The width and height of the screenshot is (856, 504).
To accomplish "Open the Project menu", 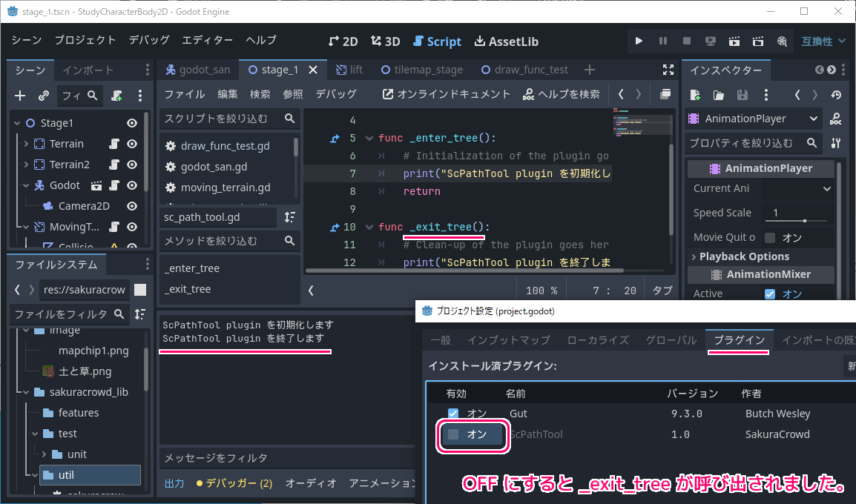I will tap(85, 40).
